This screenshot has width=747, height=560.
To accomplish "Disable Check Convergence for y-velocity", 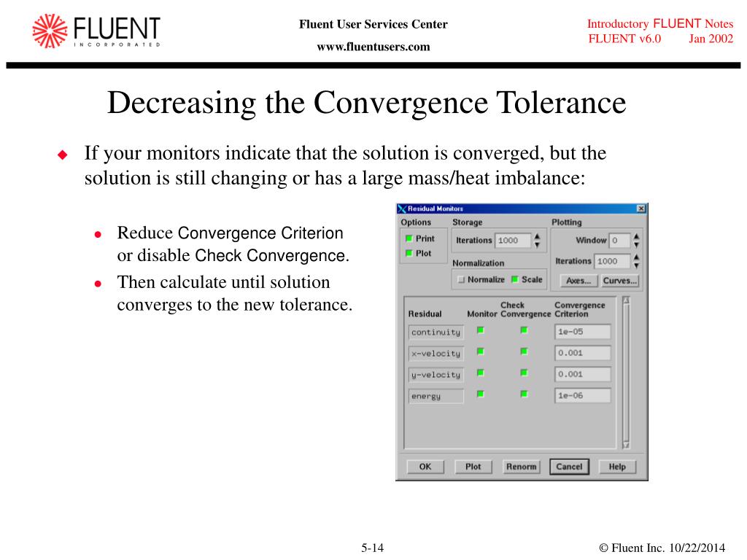I will [x=524, y=373].
